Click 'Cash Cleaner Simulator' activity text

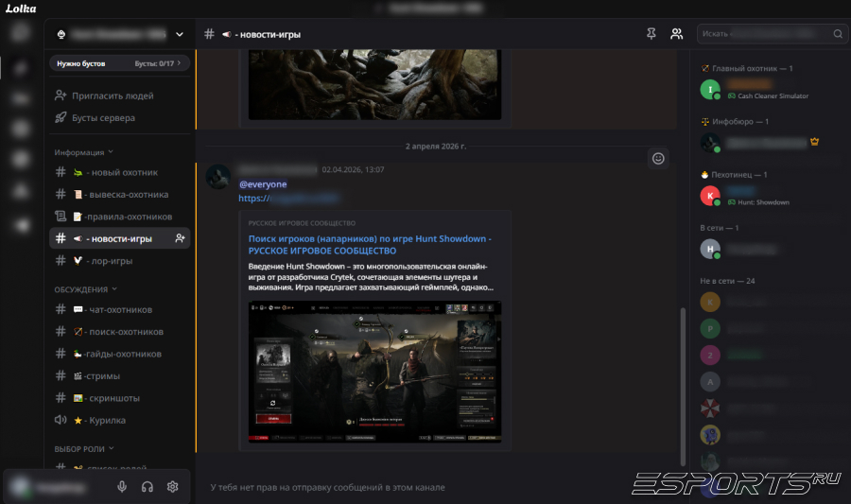point(773,96)
